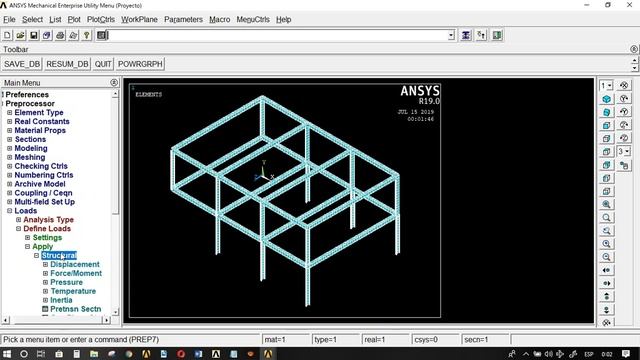The image size is (640, 360).
Task: Click the Pan Model Up arrow icon
Action: tap(607, 296)
